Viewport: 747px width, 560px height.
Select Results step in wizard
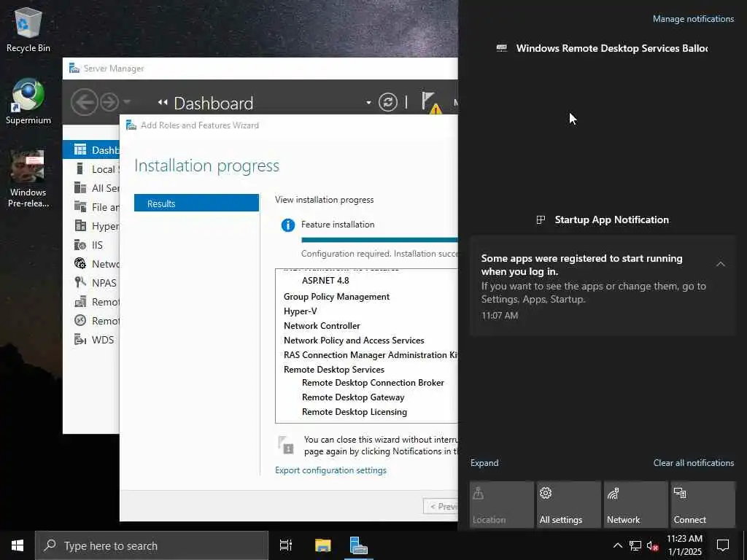point(196,203)
